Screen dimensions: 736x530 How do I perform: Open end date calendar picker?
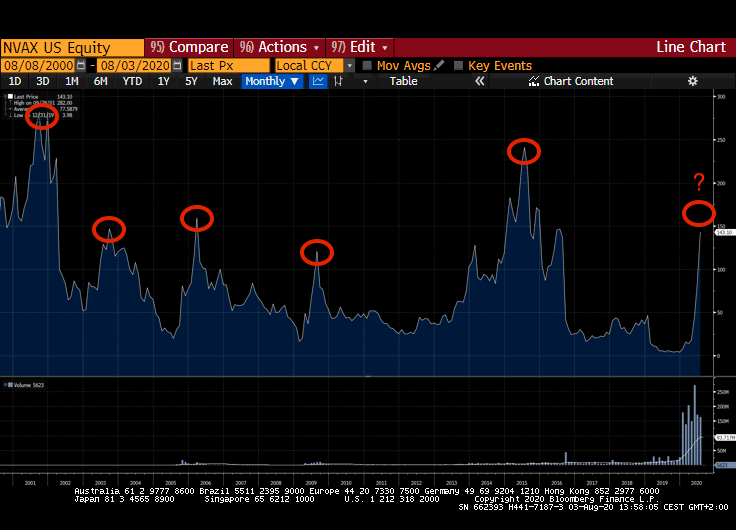tap(177, 65)
